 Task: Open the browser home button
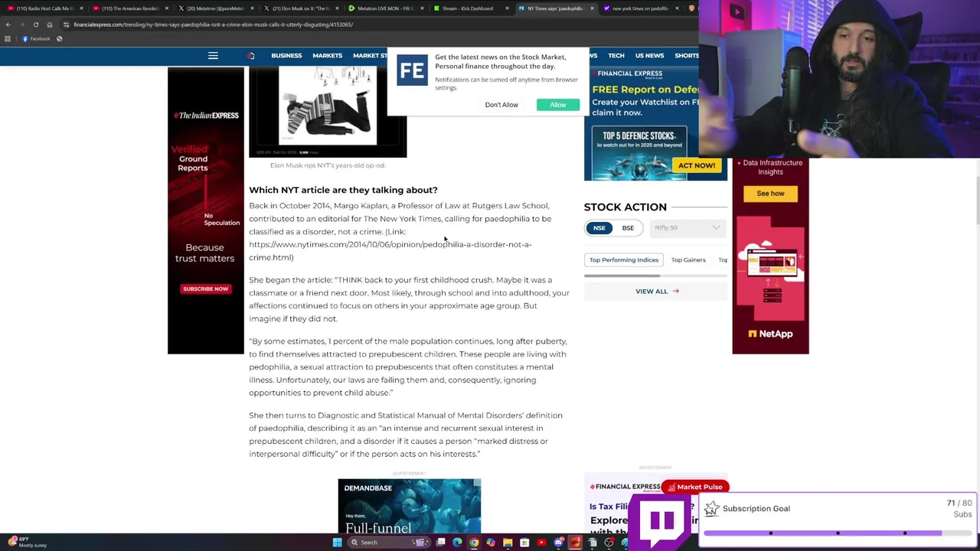[50, 24]
